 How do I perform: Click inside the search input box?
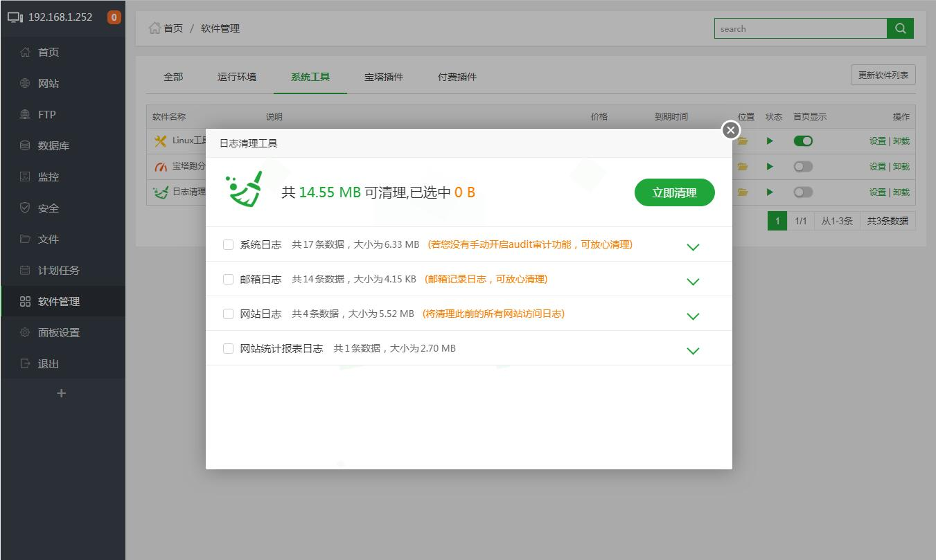point(800,28)
